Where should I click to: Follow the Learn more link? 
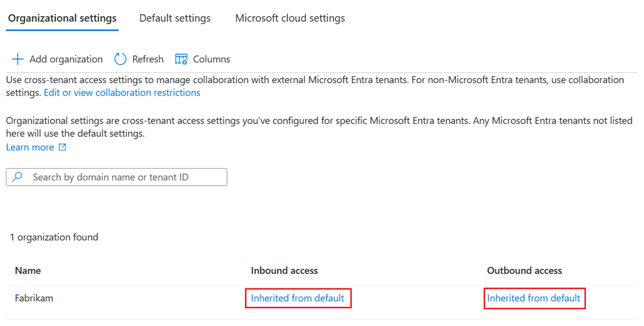[x=30, y=147]
